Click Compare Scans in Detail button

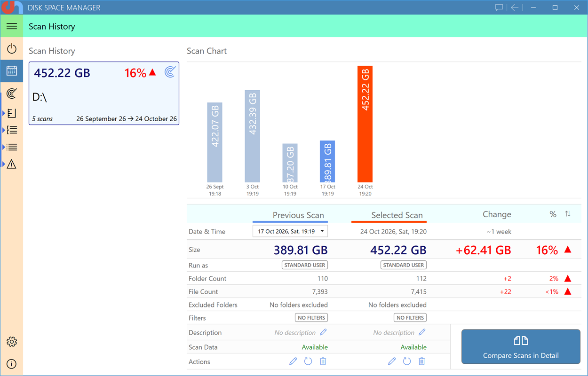[x=521, y=346]
